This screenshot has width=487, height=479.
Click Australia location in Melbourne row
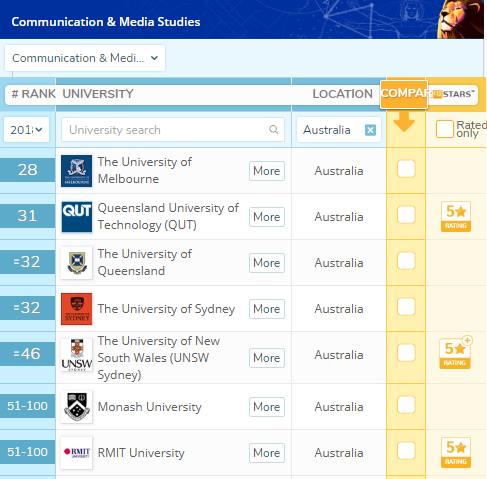339,171
